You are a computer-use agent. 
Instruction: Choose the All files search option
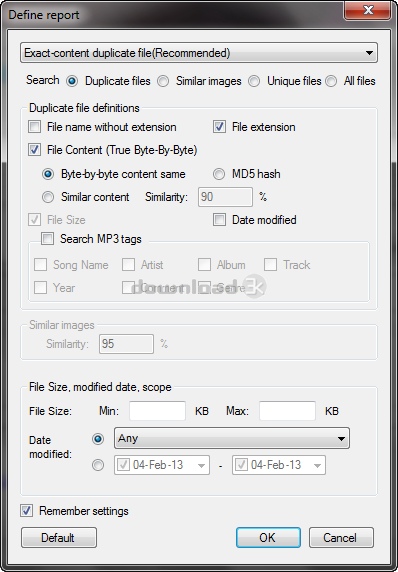(x=331, y=81)
